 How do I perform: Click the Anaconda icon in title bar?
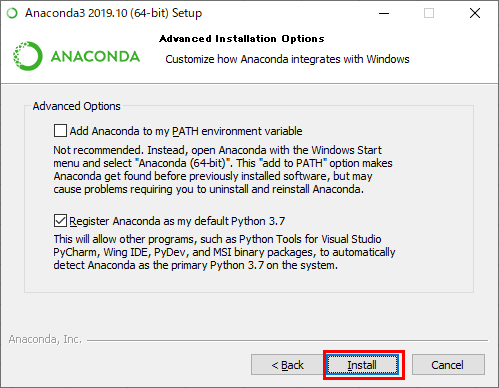[12, 13]
